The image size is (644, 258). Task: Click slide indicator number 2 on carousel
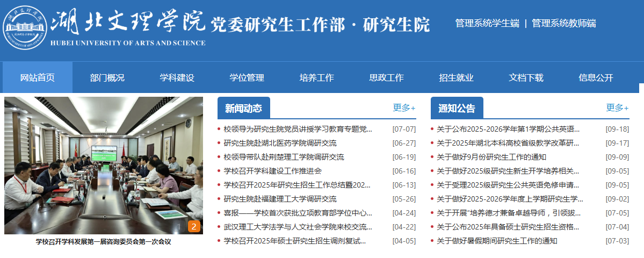194,226
